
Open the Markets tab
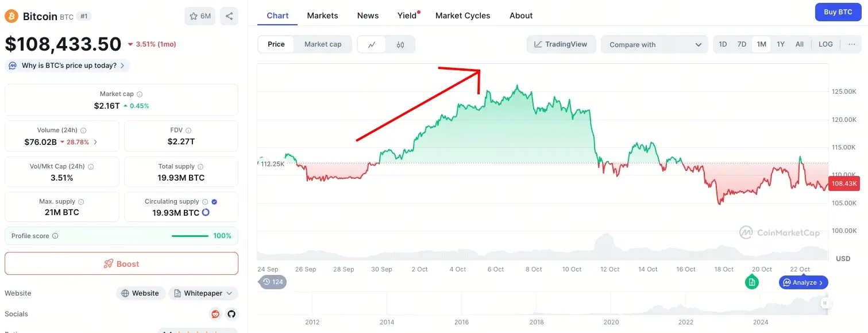[322, 16]
